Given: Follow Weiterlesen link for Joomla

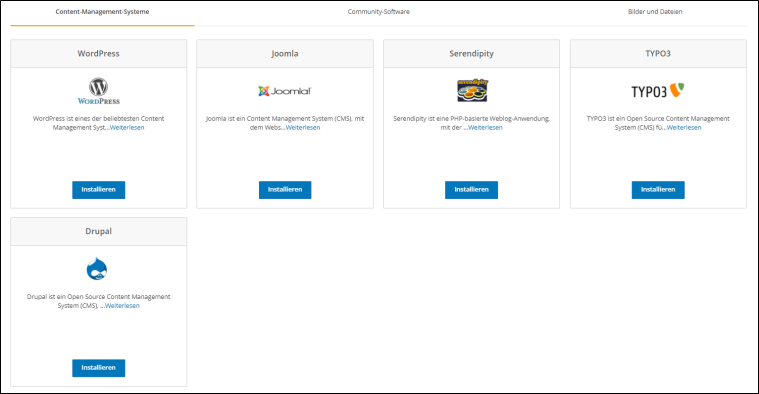Looking at the screenshot, I should (303, 128).
